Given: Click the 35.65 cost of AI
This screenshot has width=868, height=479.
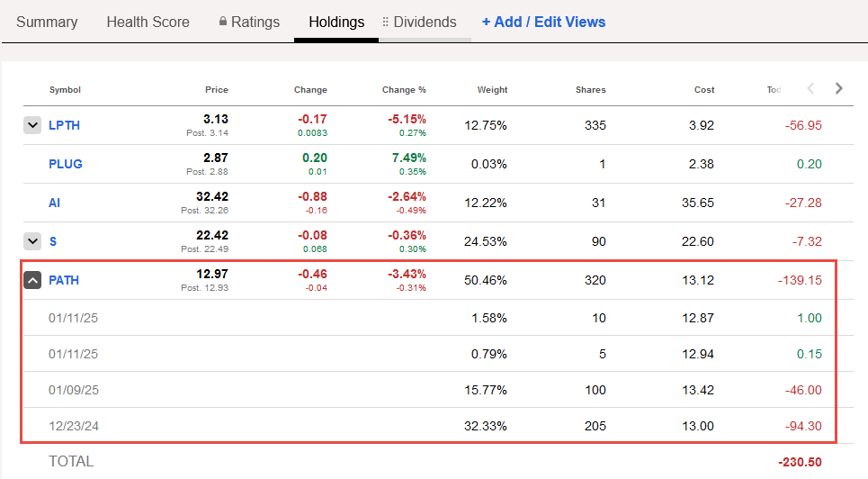Looking at the screenshot, I should pyautogui.click(x=697, y=203).
